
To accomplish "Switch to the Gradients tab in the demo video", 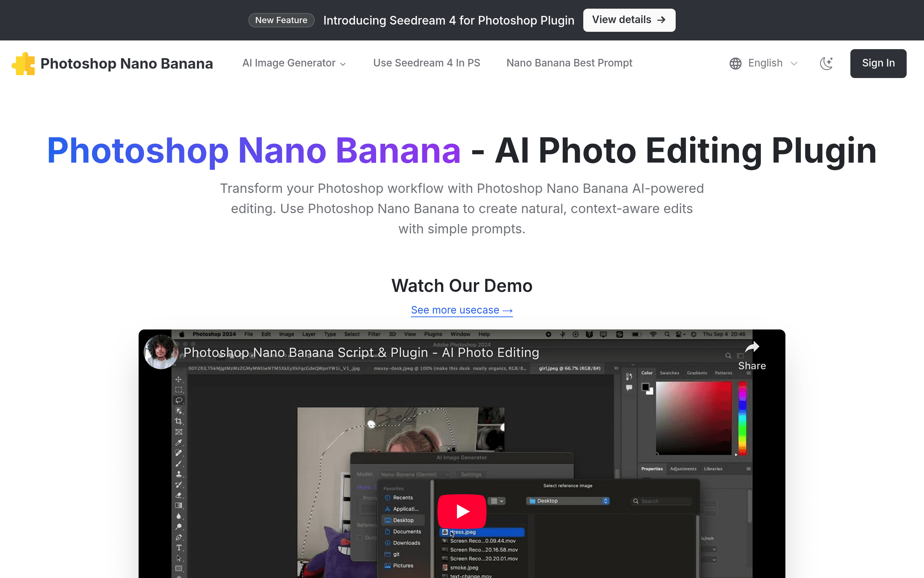I will coord(697,373).
